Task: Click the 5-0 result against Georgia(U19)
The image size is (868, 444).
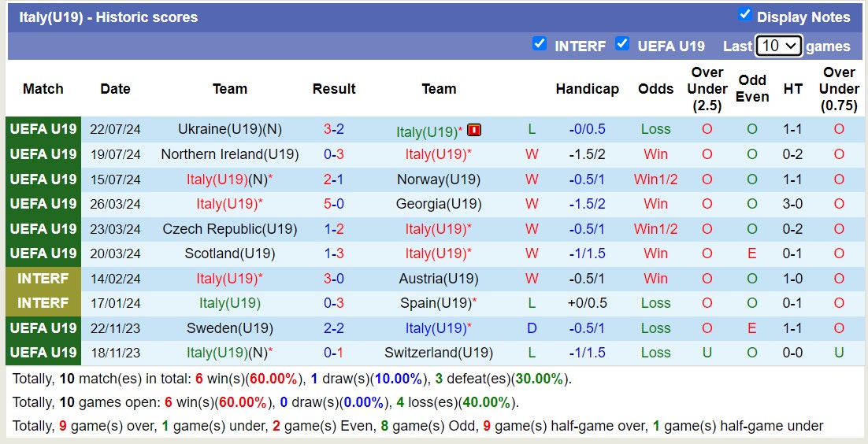Action: [334, 204]
